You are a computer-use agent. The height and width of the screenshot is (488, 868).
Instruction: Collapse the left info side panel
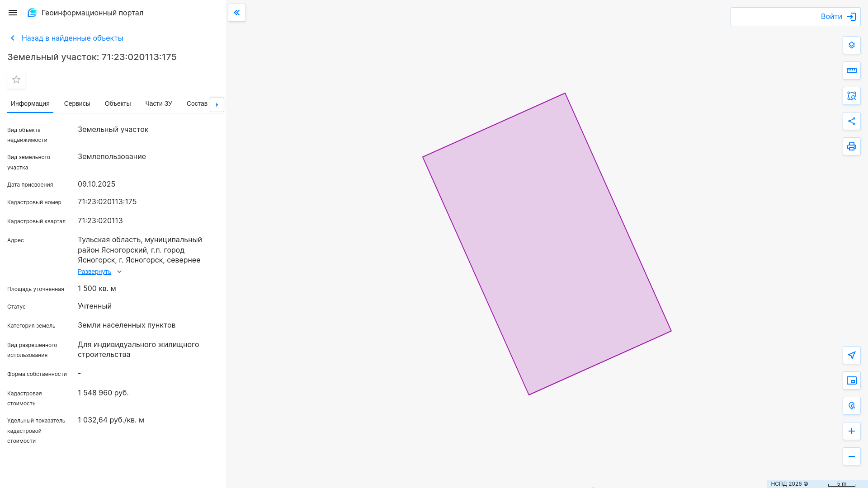237,13
